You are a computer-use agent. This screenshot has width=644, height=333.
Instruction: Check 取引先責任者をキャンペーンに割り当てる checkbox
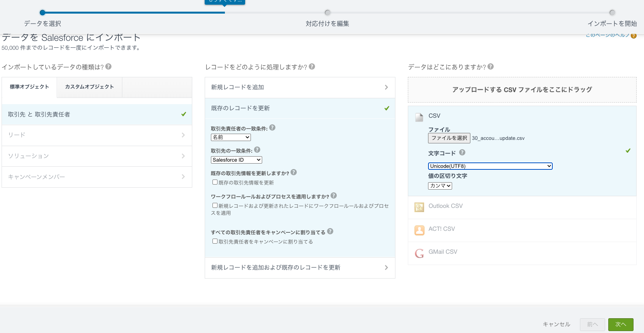[x=215, y=241]
